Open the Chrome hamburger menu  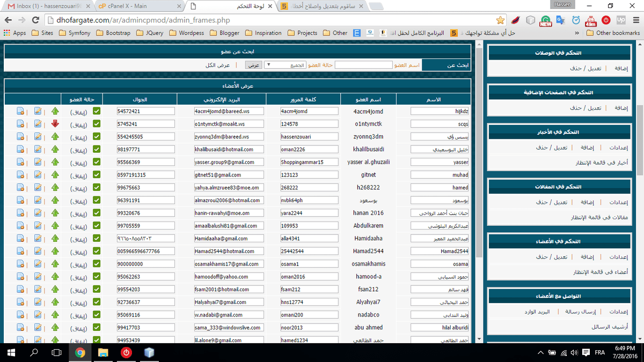click(635, 20)
